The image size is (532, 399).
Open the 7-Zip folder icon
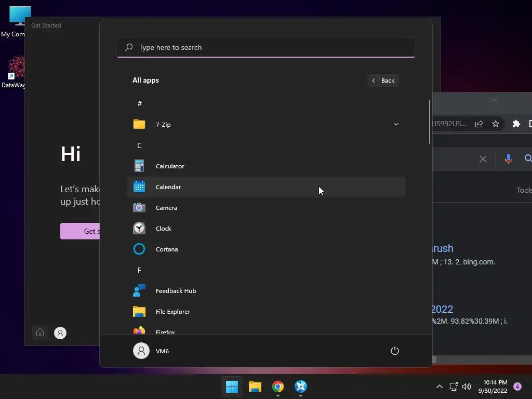[139, 125]
